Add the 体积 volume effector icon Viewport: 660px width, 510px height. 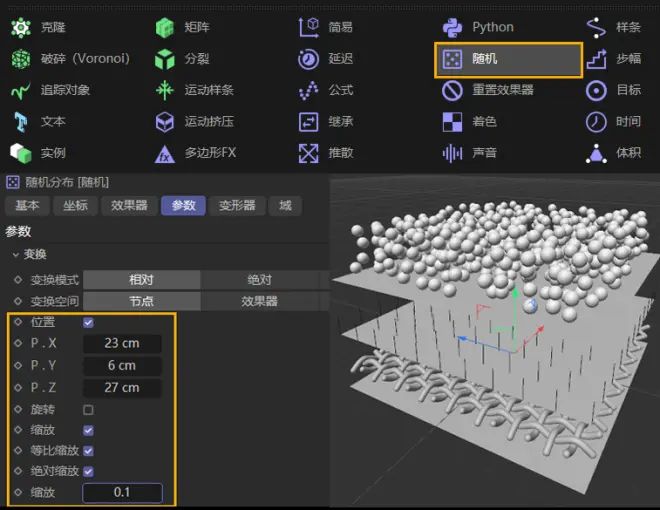tap(596, 154)
